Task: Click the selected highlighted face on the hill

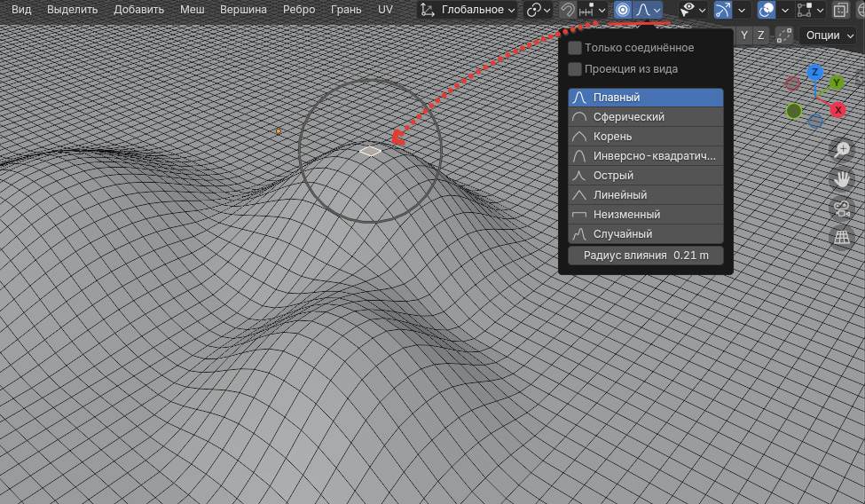Action: click(x=370, y=151)
